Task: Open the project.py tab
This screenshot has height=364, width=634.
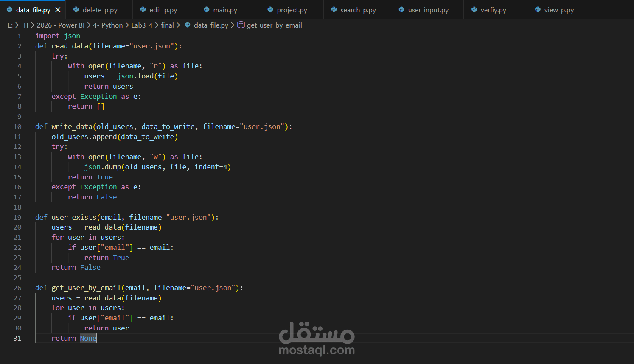Action: (292, 10)
